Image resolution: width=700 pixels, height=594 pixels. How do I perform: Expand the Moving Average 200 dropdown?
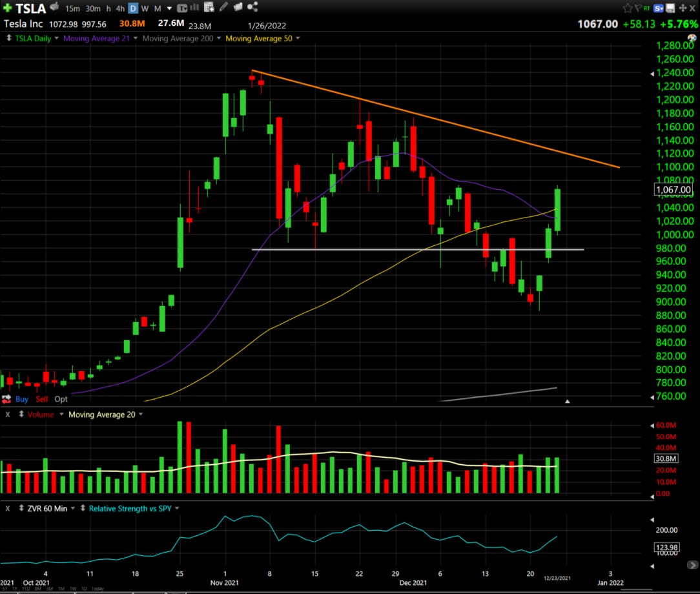219,38
